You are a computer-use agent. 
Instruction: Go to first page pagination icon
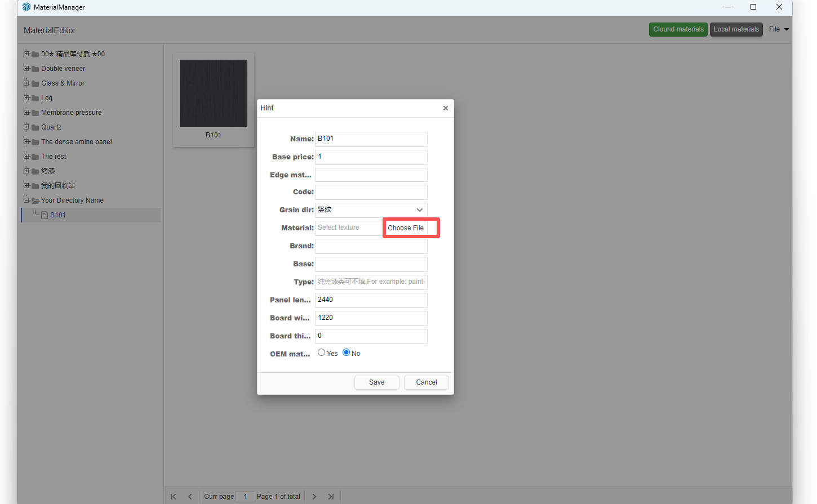pos(174,497)
